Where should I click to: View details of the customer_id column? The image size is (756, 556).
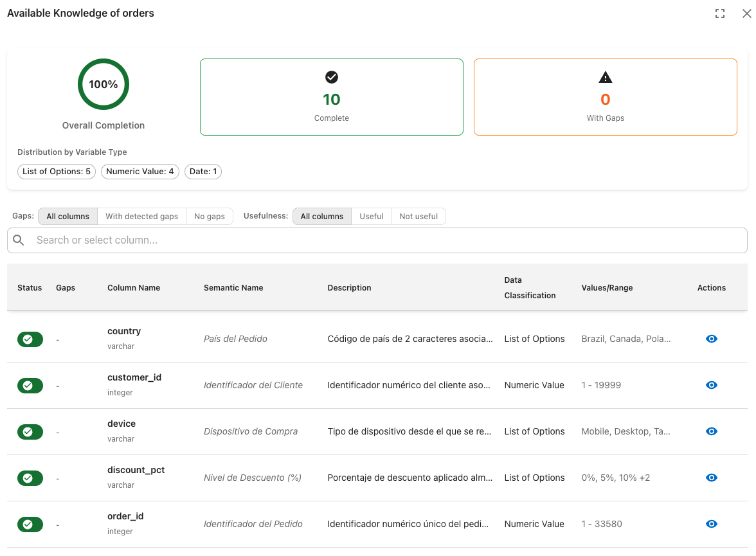tap(711, 385)
